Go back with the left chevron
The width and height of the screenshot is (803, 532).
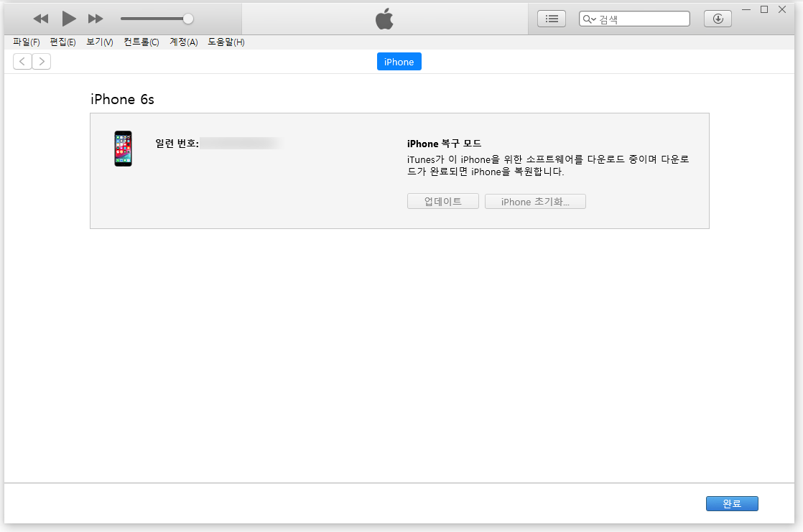coord(22,62)
